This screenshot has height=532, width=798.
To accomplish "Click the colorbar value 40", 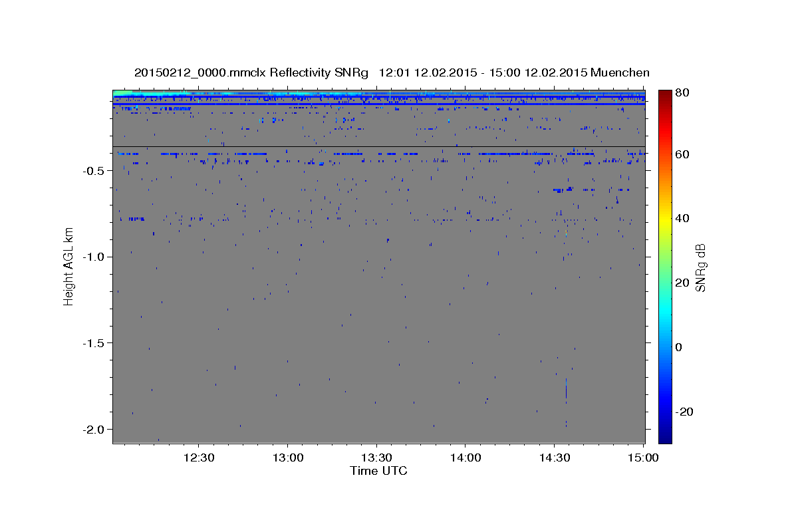I will [683, 218].
